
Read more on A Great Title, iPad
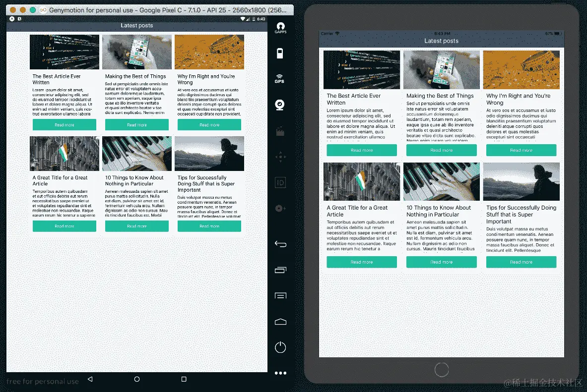[362, 262]
